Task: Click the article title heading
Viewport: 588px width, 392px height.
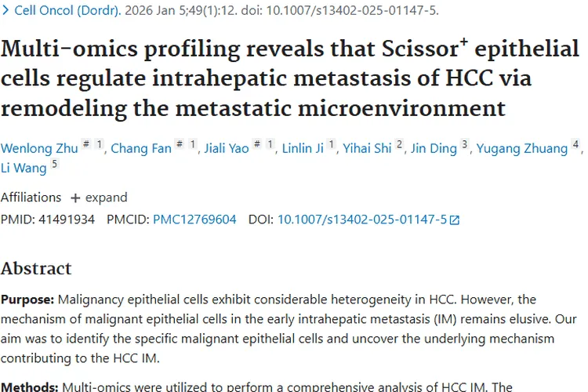Action: coord(290,77)
